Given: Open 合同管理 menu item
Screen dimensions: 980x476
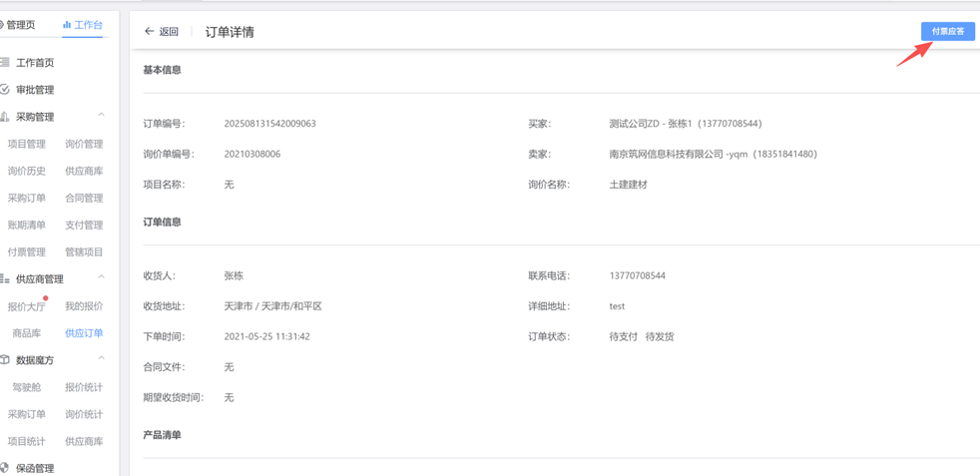Looking at the screenshot, I should tap(84, 198).
